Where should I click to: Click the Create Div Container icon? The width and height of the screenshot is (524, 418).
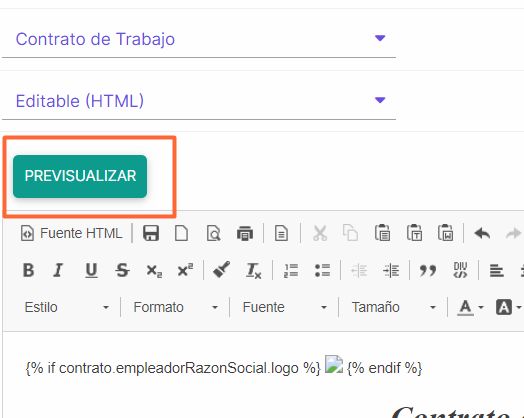click(460, 270)
